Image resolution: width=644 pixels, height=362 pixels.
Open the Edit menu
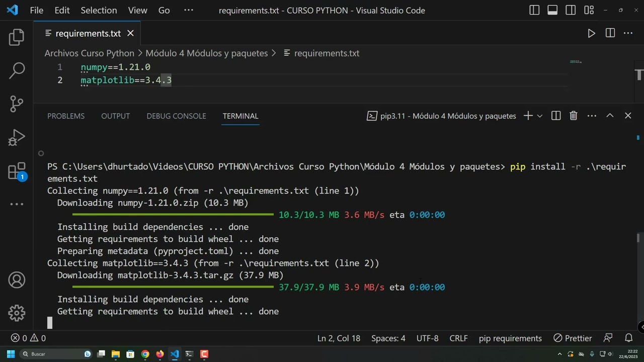coord(62,10)
